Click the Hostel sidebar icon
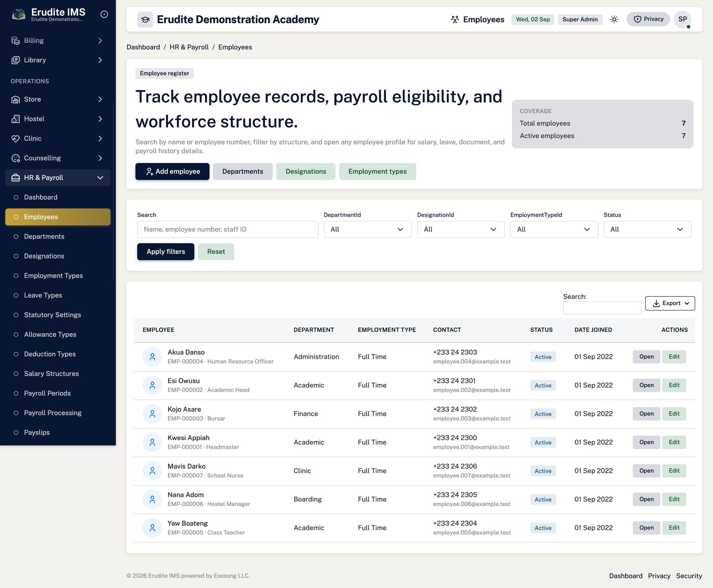 (16, 119)
